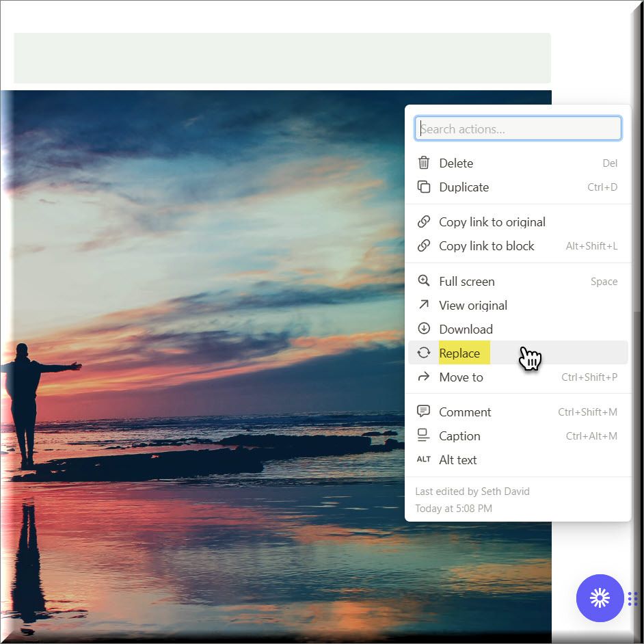Viewport: 644px width, 644px height.
Task: Click the arrow icon for View original
Action: [423, 304]
